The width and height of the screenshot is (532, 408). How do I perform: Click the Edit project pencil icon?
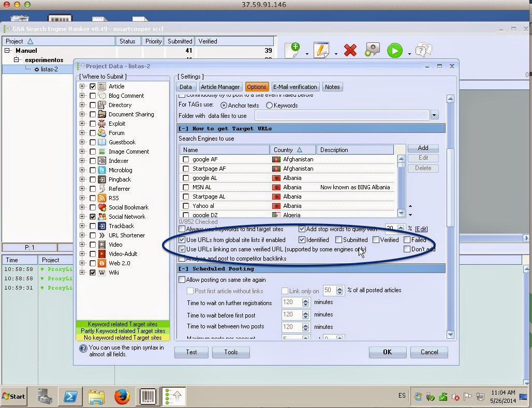(321, 50)
